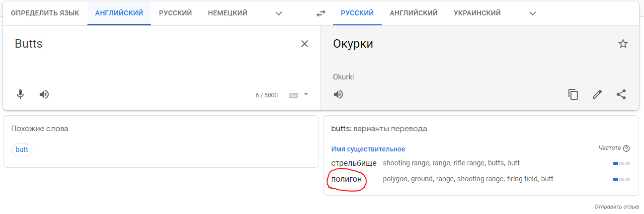
Task: Click the related word "butt" chip
Action: (x=22, y=149)
